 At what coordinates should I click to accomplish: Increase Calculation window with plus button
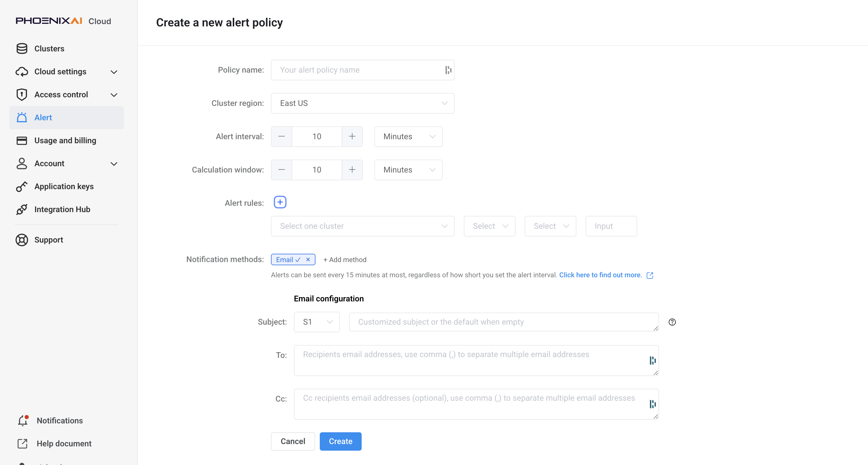[352, 169]
